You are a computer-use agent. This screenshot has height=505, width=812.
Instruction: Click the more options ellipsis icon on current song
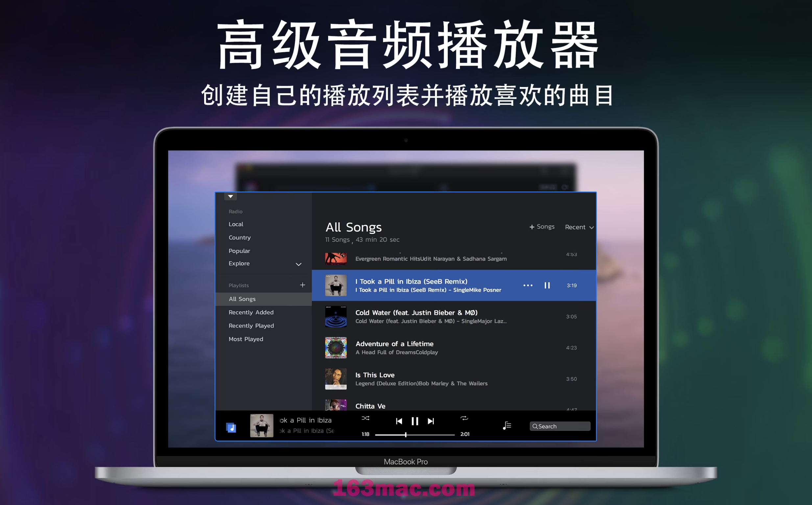527,285
